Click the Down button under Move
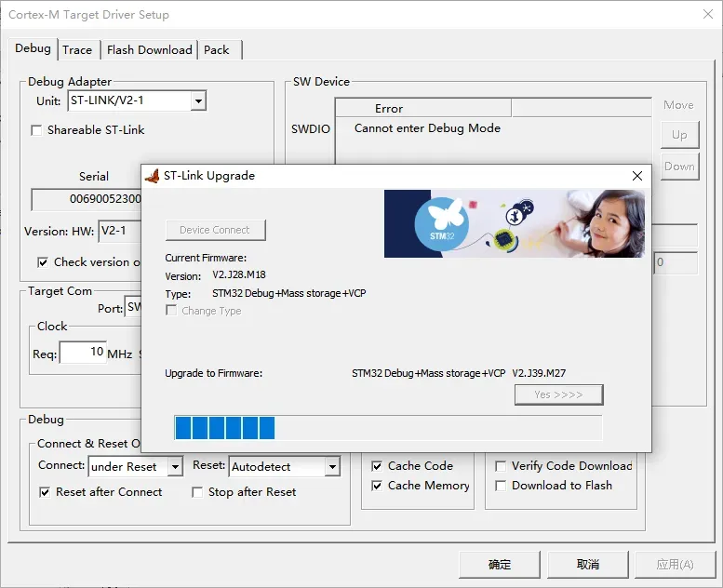The width and height of the screenshot is (723, 588). (679, 167)
